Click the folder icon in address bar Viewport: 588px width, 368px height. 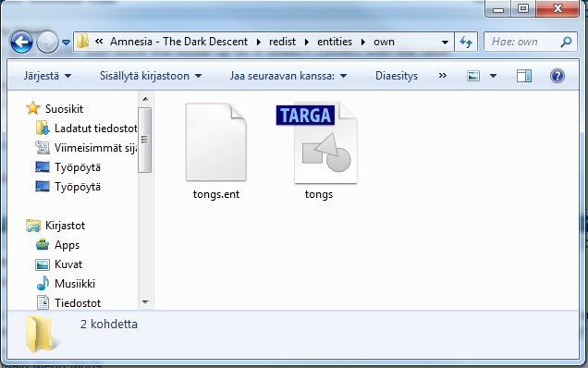click(82, 42)
